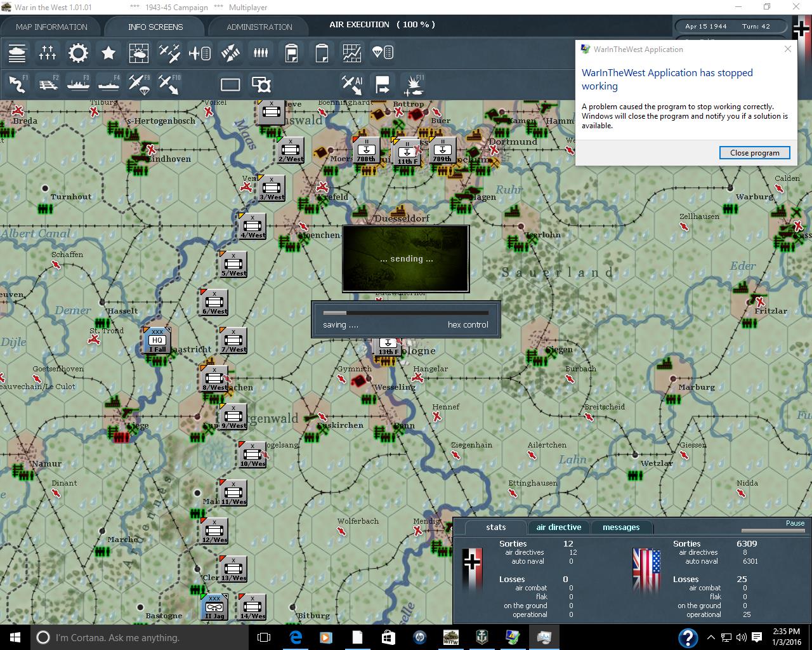
Task: Open the messages tab
Action: pos(621,527)
